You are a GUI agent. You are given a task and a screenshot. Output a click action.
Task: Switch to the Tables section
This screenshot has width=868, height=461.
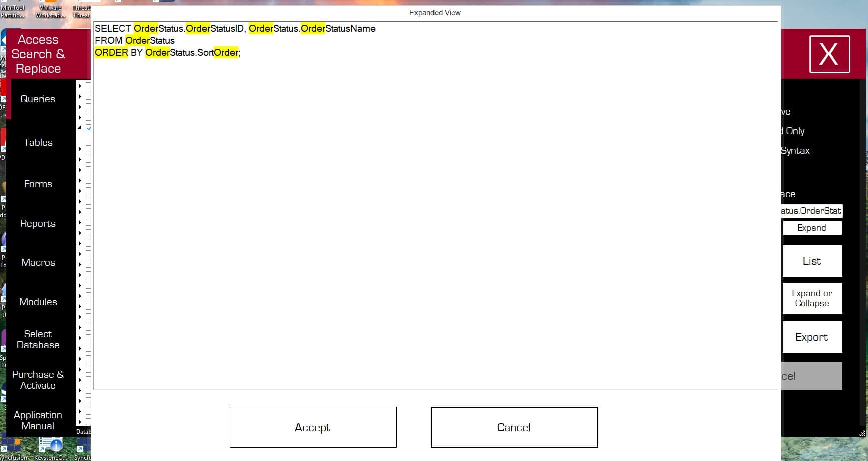click(x=37, y=142)
